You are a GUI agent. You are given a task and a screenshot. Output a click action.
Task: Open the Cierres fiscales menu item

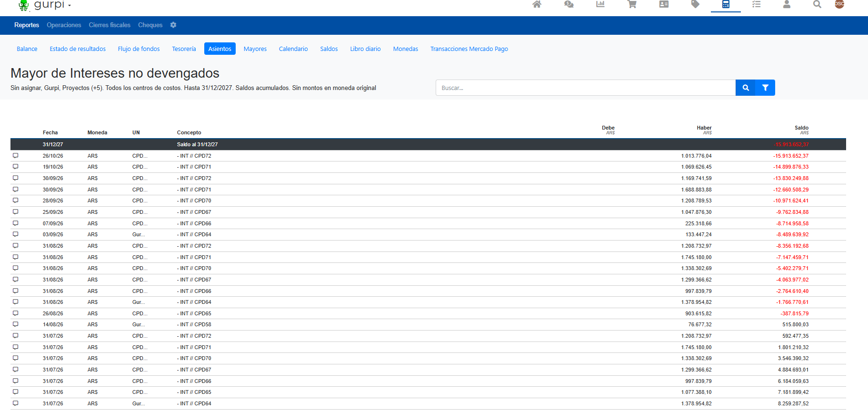click(x=110, y=25)
